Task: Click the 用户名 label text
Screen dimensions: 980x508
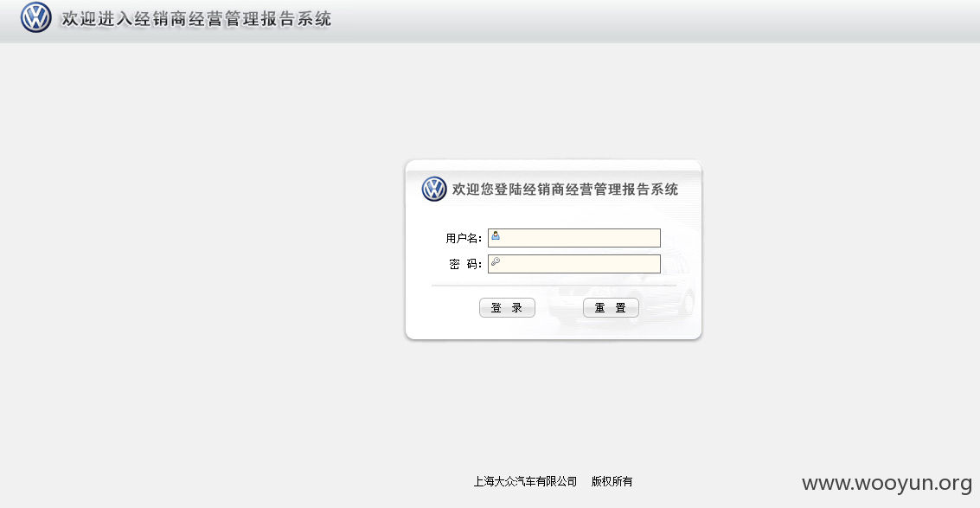Action: [x=464, y=238]
